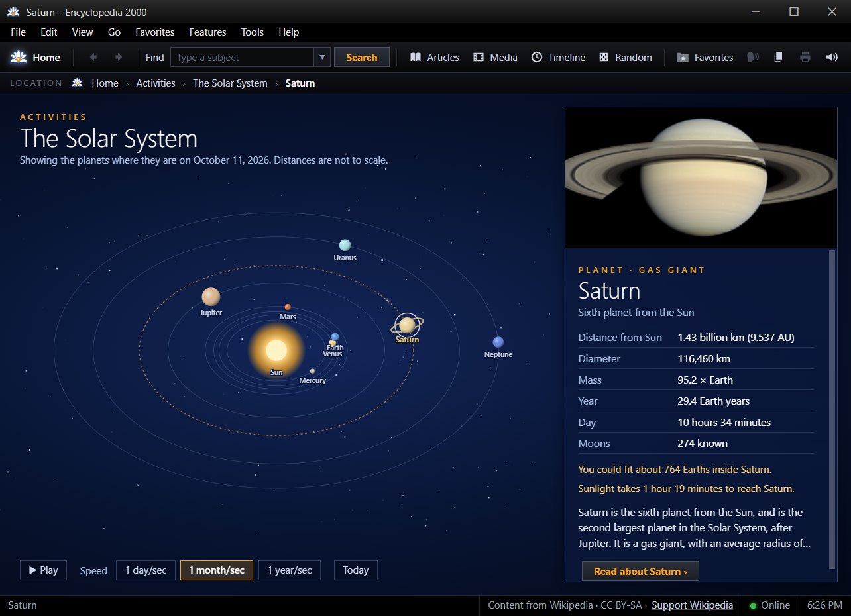Viewport: 851px width, 616px height.
Task: Click the printer icon
Action: (x=805, y=57)
